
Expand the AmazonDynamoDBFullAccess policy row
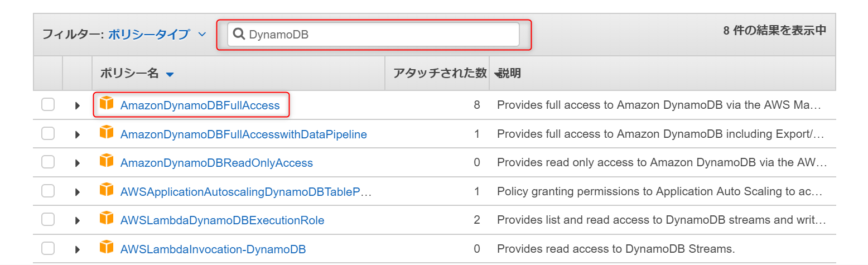[78, 105]
